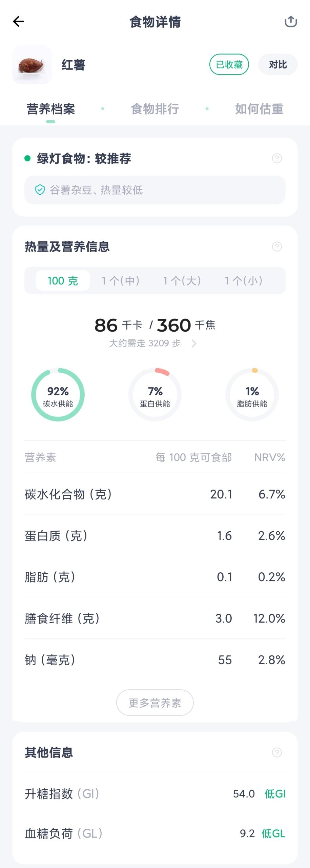
Task: Tap help icon next to 热量及营养信息
Action: [277, 246]
